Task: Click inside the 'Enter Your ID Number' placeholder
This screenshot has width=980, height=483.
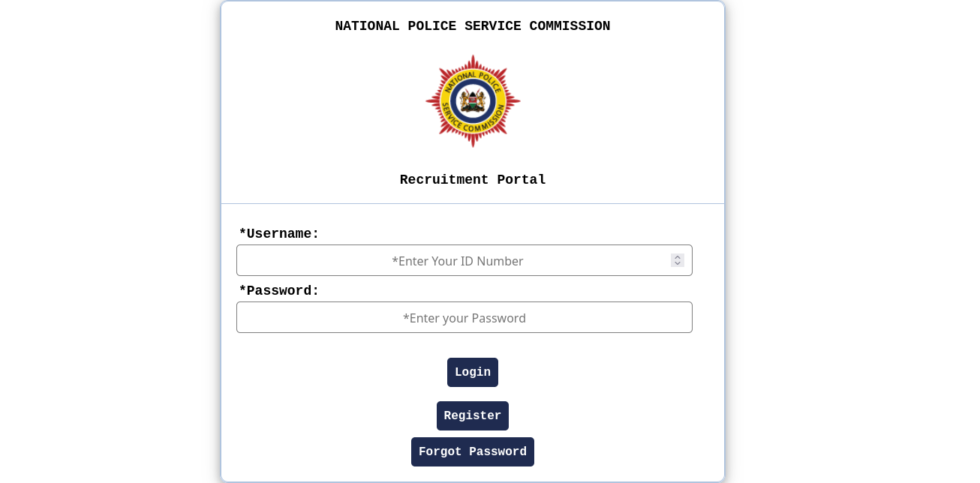Action: [x=458, y=261]
